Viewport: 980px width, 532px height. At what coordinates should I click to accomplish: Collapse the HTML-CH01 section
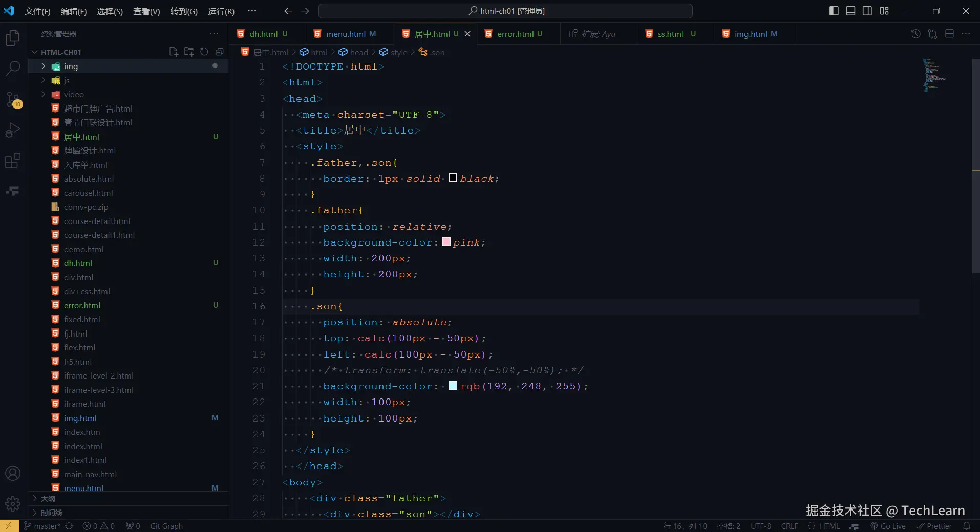pos(35,52)
